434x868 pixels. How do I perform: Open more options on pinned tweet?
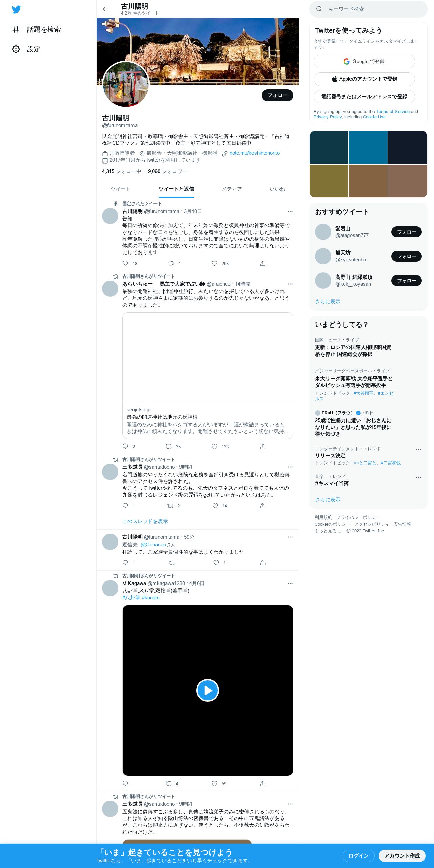point(290,211)
